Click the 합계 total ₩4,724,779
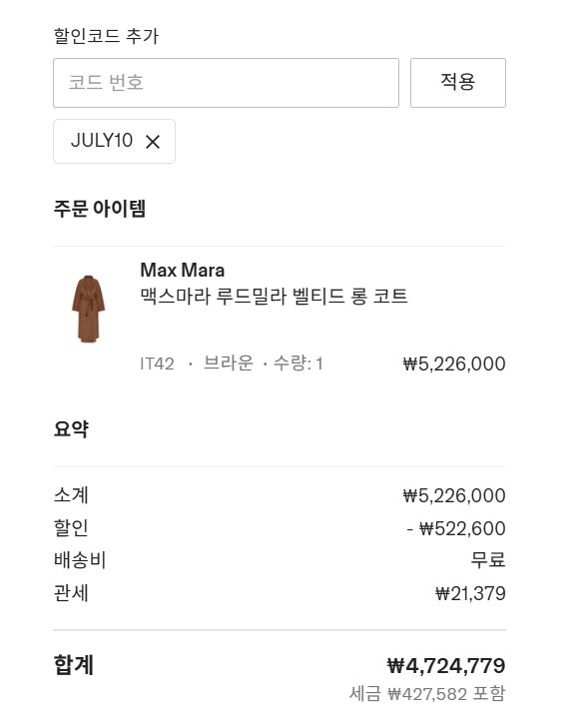The width and height of the screenshot is (573, 728). 446,666
